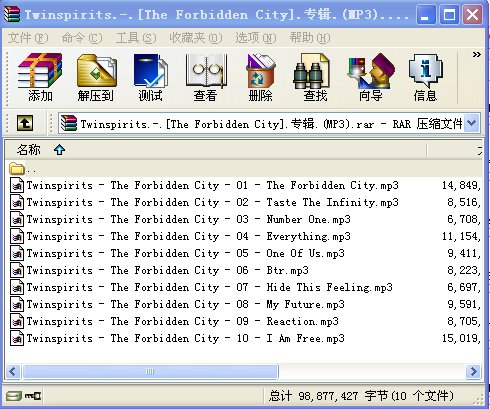
Task: Click the WinRAR title bar icon
Action: 12,14
